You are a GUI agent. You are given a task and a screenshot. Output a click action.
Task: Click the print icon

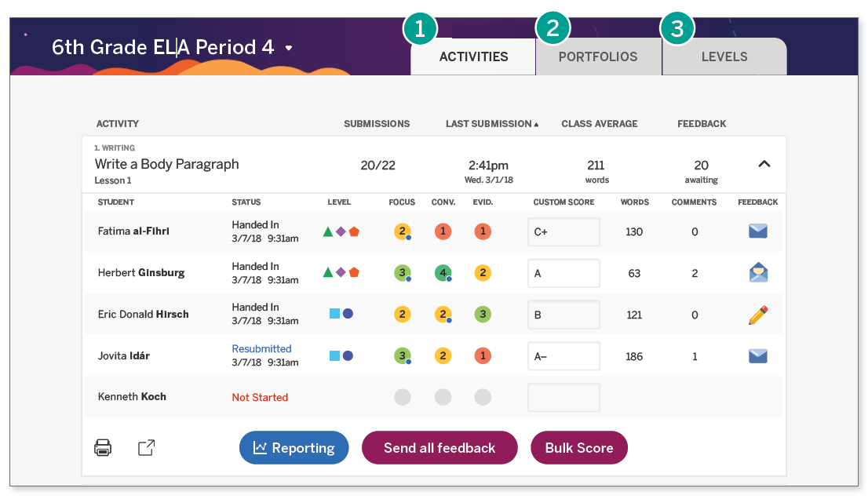coord(103,448)
